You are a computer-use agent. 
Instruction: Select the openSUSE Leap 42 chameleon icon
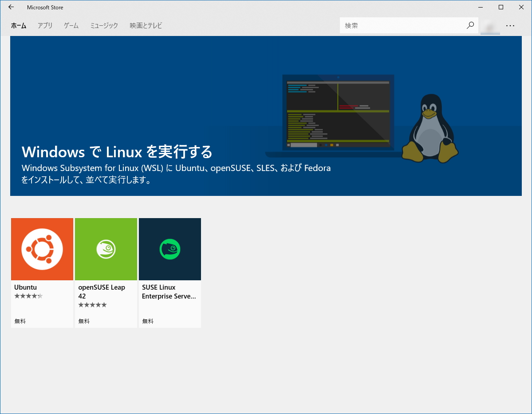click(106, 249)
